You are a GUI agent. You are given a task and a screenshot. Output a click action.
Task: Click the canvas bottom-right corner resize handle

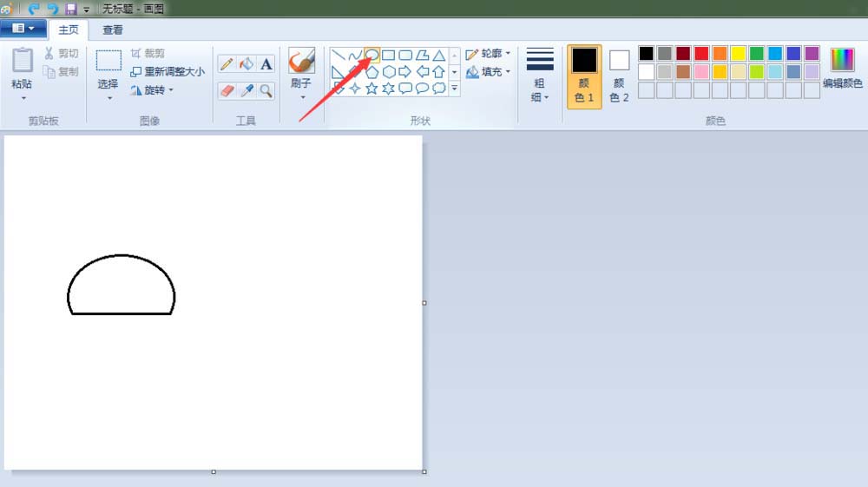point(424,471)
